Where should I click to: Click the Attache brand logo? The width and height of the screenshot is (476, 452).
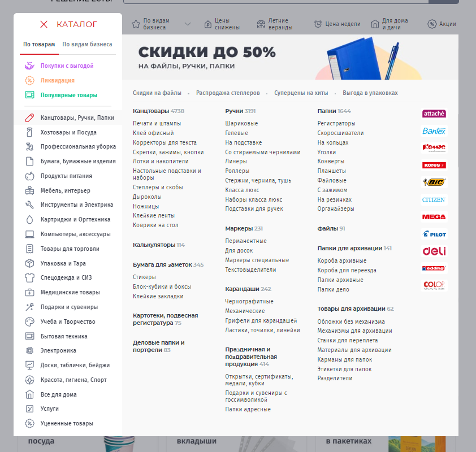click(x=434, y=114)
